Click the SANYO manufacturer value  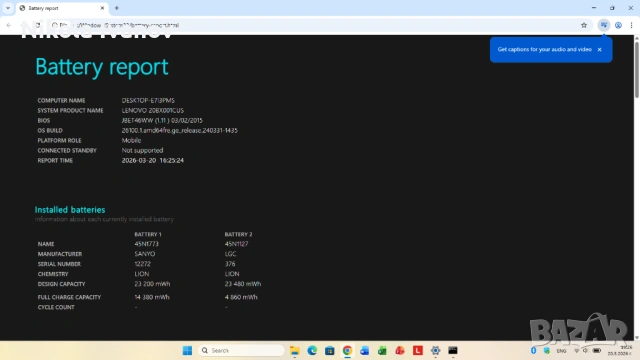point(145,254)
